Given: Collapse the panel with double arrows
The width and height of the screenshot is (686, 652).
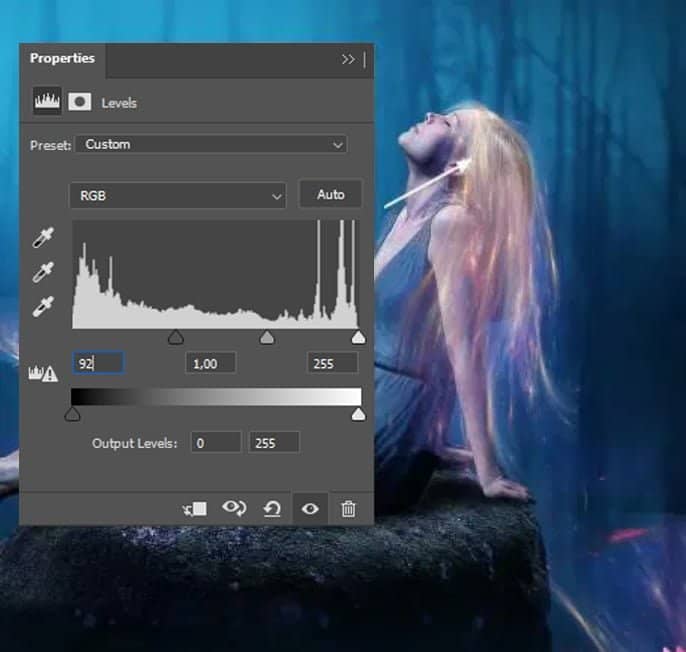Looking at the screenshot, I should click(x=348, y=59).
